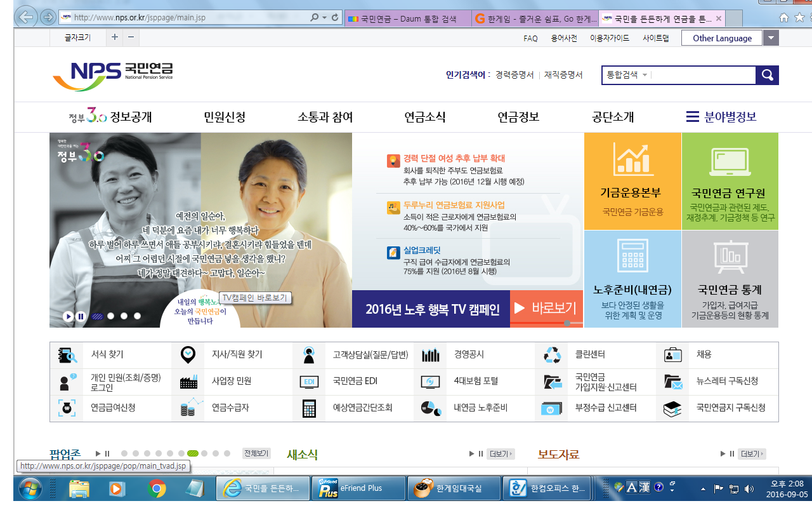Expand the 분야별정보 hamburger menu
Viewport: 812px width, 508px height.
point(721,117)
